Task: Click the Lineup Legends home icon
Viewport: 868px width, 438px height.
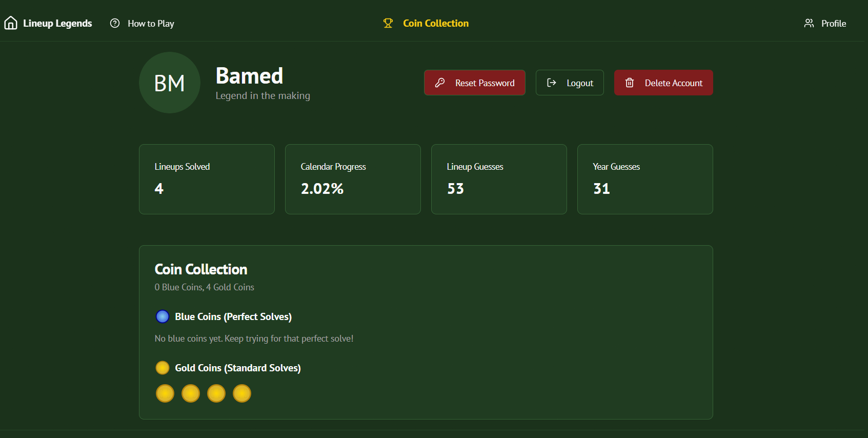Action: click(11, 23)
